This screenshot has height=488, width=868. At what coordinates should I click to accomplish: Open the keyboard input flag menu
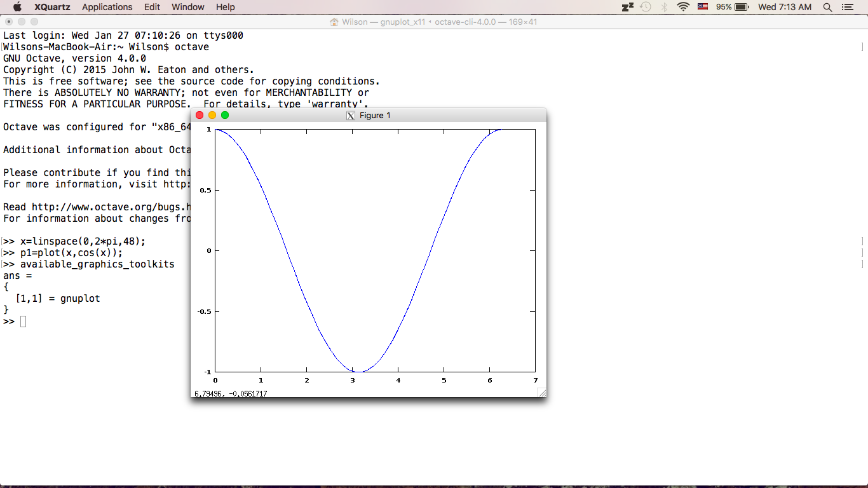coord(703,7)
